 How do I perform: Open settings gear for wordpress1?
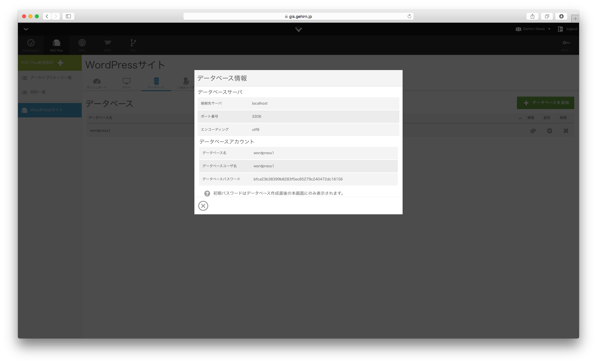(x=550, y=131)
